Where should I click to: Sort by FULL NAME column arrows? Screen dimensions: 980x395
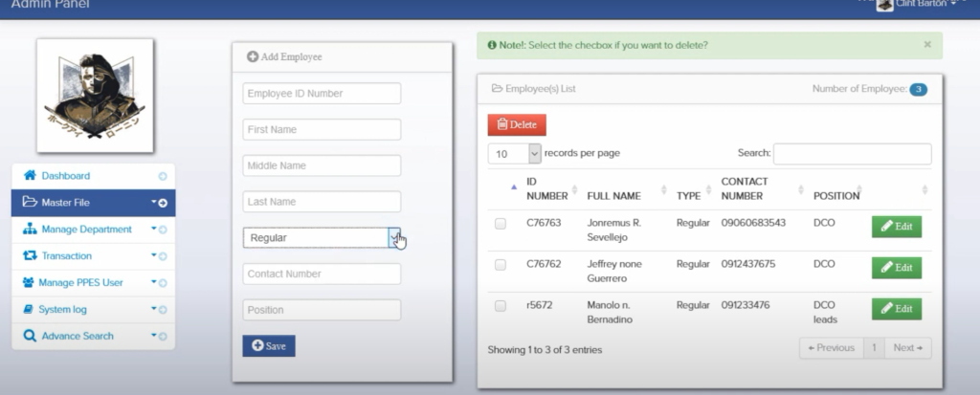[x=664, y=189]
